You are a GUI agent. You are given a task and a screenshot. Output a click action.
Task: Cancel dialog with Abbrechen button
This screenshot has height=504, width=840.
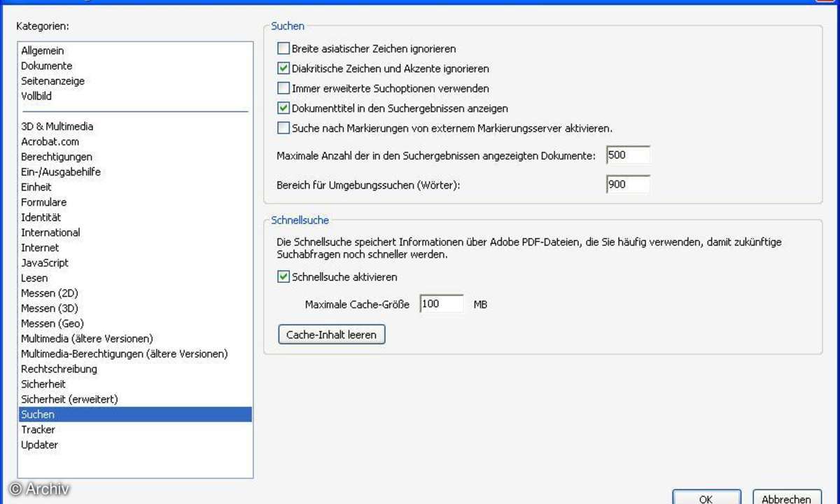coord(787,497)
